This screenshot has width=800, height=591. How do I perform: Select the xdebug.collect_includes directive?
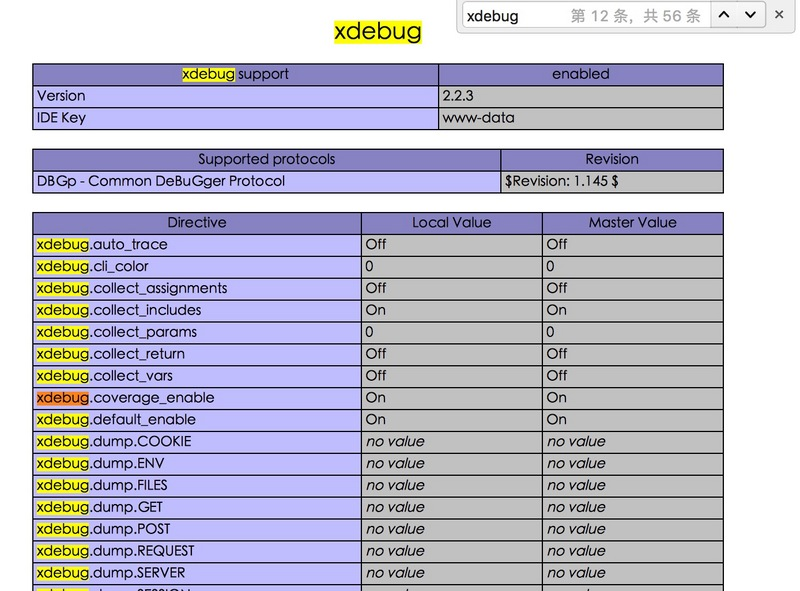point(197,311)
